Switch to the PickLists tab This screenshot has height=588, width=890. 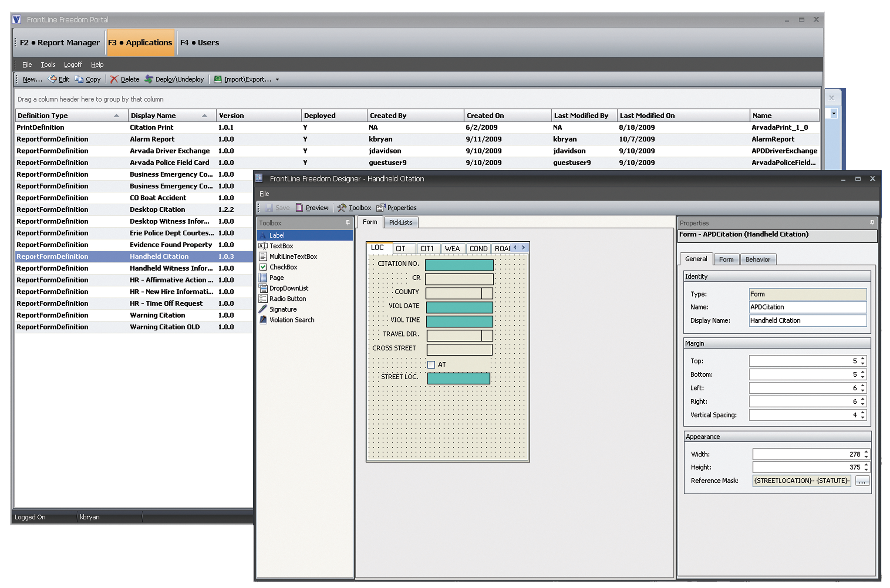click(400, 222)
